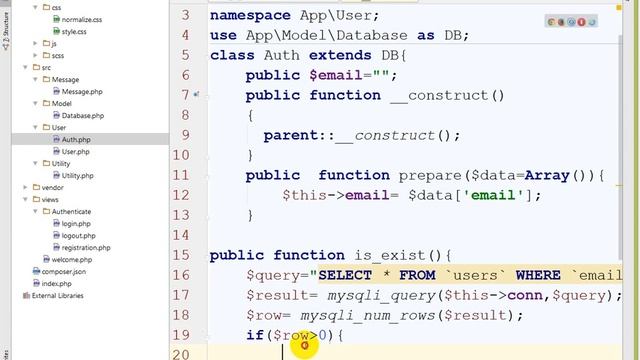
Task: Collapse the Message folder
Action: tap(36, 79)
